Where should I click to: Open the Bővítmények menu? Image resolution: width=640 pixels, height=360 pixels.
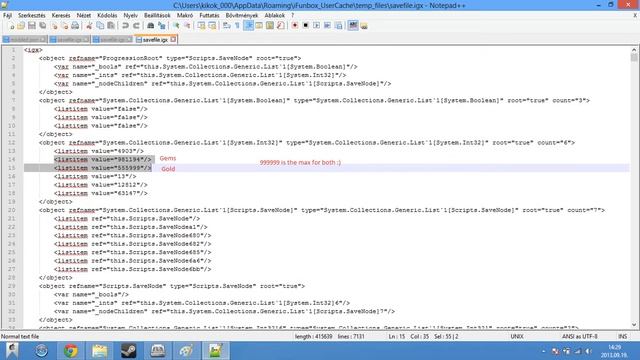click(x=242, y=15)
